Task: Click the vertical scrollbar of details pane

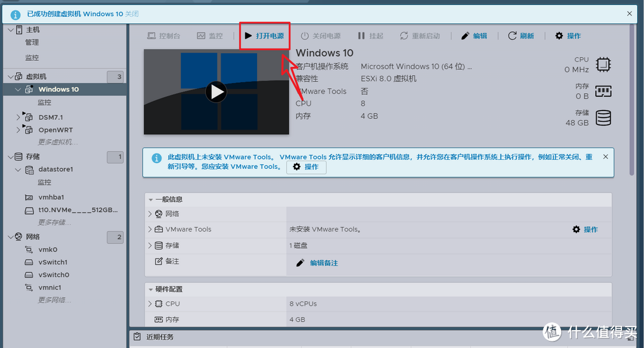Action: pos(633,100)
